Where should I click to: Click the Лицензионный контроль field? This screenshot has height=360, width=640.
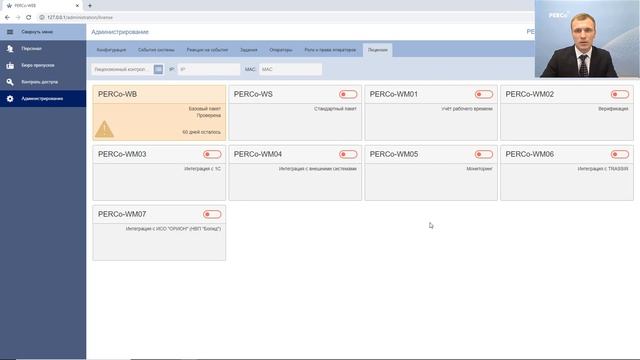[122, 69]
